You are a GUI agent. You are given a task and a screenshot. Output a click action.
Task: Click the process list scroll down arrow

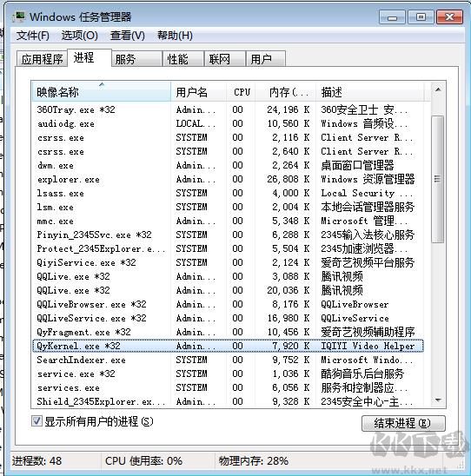438,400
